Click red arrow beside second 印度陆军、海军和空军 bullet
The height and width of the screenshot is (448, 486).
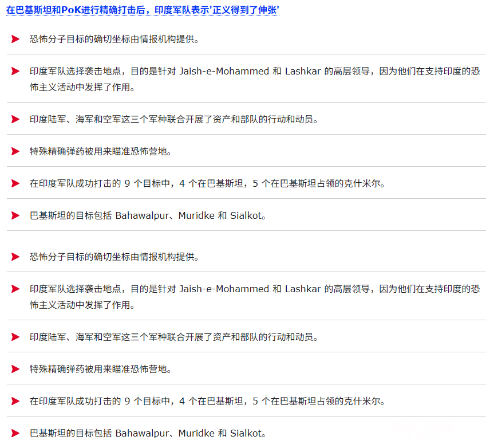click(15, 337)
